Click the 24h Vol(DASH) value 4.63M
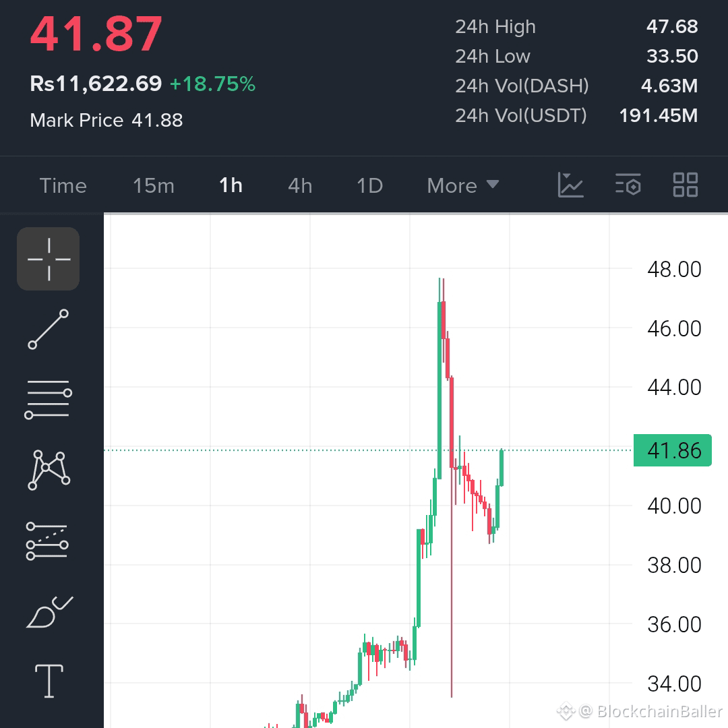This screenshot has height=728, width=728. [x=669, y=86]
